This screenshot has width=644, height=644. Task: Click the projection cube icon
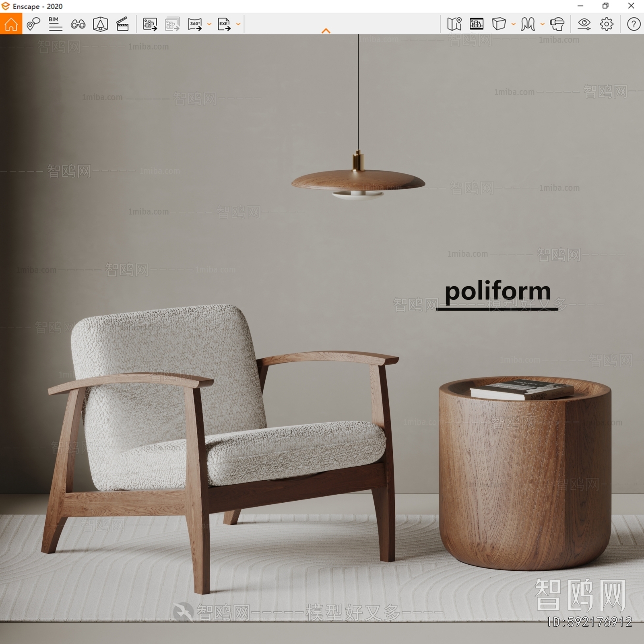tap(499, 24)
